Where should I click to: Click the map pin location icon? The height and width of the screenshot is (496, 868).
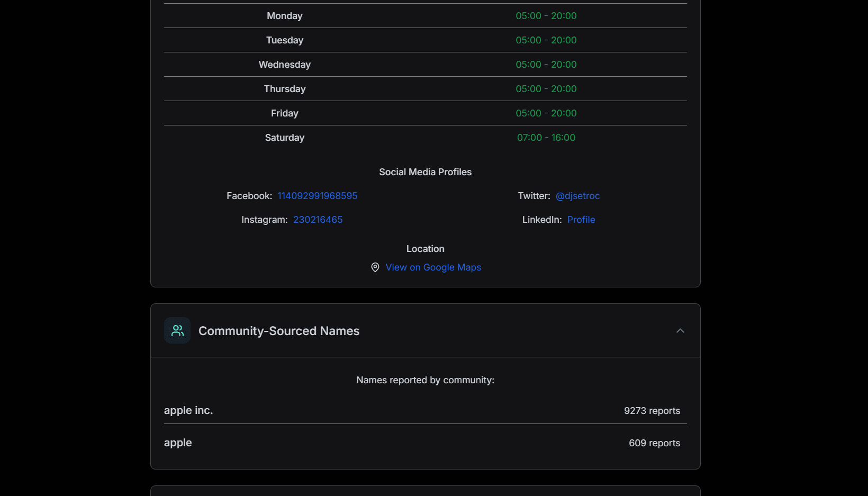(375, 267)
